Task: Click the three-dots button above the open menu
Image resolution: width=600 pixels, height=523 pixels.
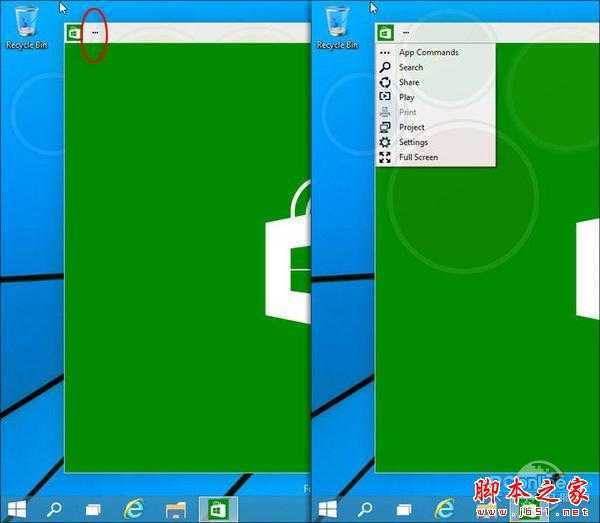Action: point(406,33)
